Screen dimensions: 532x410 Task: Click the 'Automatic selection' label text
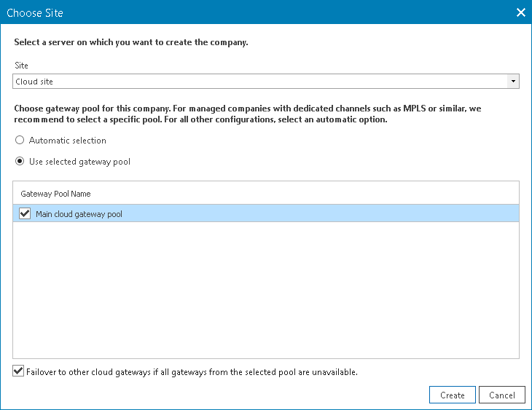pyautogui.click(x=68, y=141)
